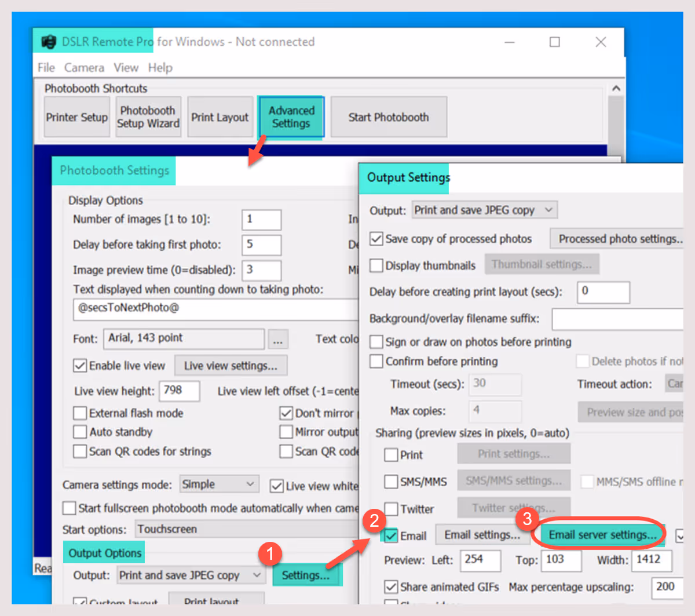Expand Output dropdown in Output Settings
The height and width of the screenshot is (616, 695).
(485, 210)
